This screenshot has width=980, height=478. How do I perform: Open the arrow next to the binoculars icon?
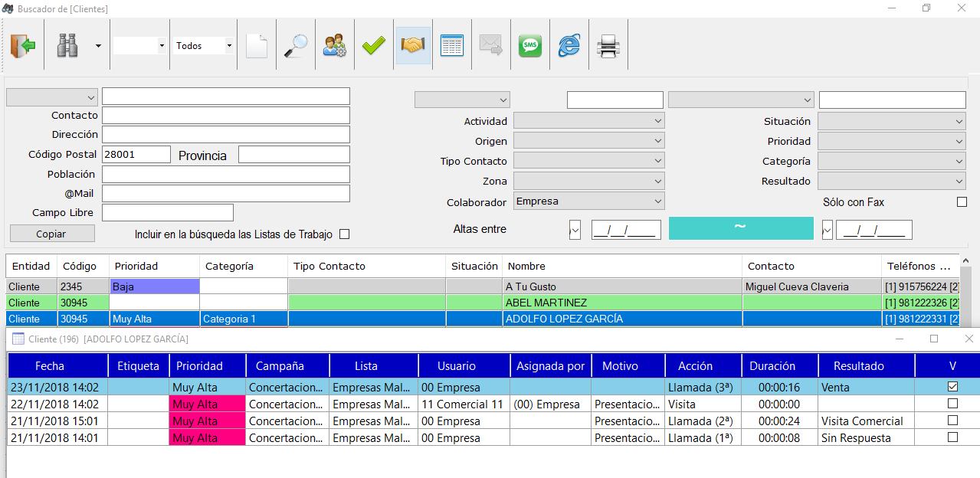click(x=98, y=46)
